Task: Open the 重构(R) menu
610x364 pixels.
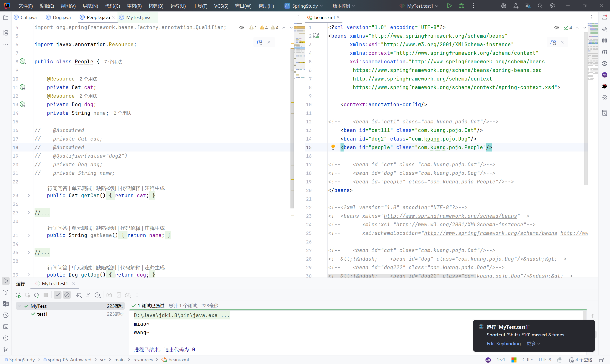Action: (x=134, y=6)
